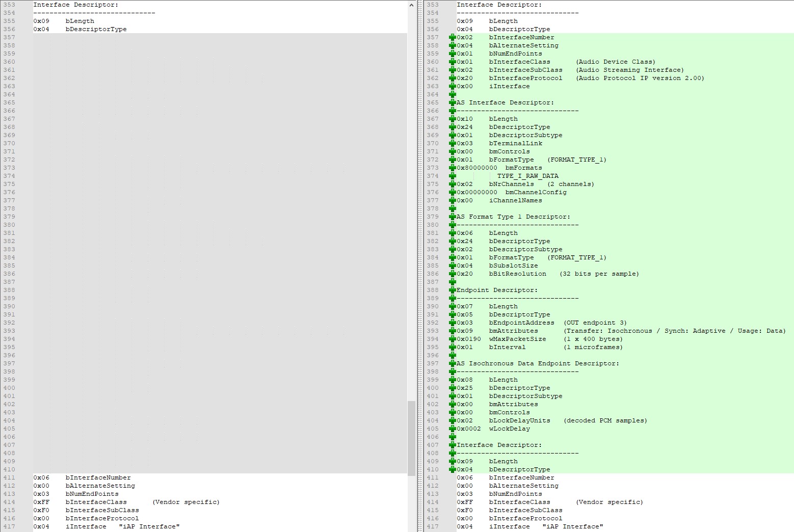This screenshot has height=532, width=794.
Task: Select the plus icon on the 0x20 bInterfaceProtocol line
Action: coord(452,78)
